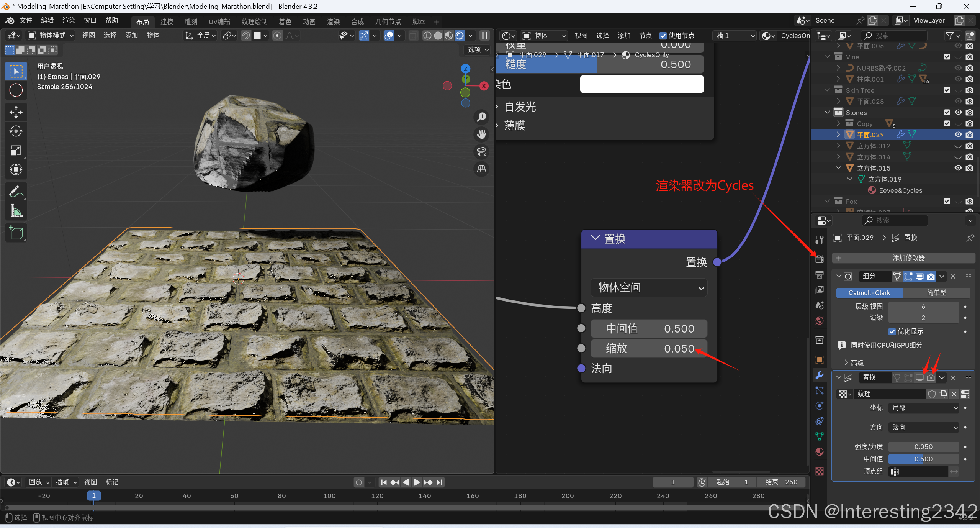Click the white color swatch in material panel
980x528 pixels.
642,84
